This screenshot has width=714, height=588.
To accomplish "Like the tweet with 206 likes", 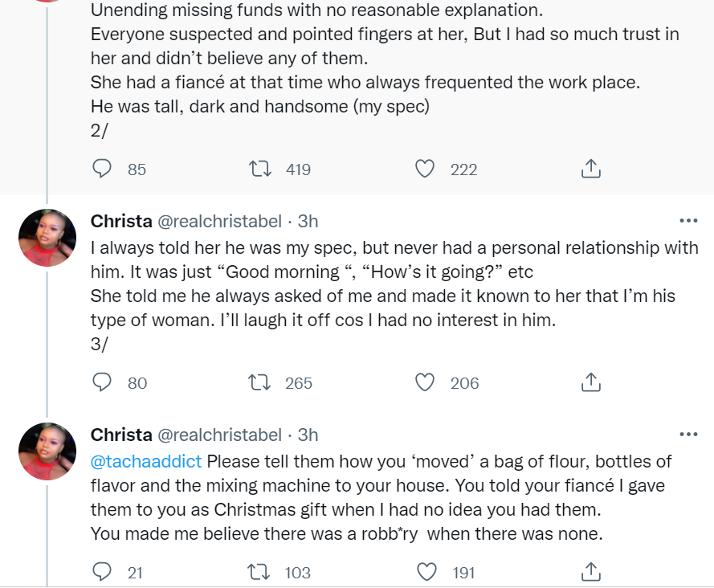I will point(425,382).
